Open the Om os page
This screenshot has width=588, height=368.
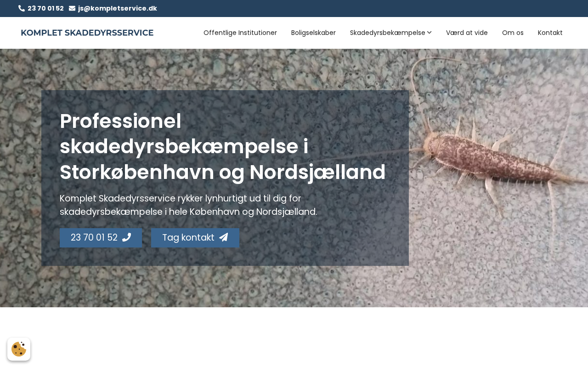[513, 33]
